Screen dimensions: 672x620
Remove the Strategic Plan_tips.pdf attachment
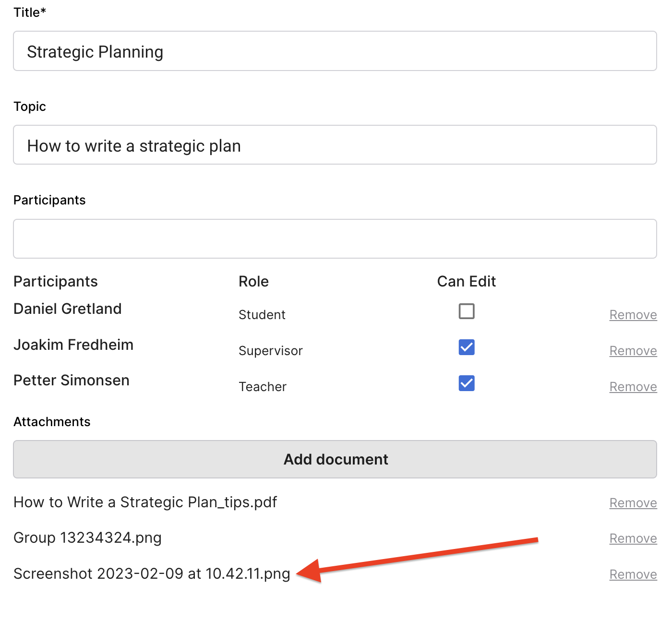633,503
